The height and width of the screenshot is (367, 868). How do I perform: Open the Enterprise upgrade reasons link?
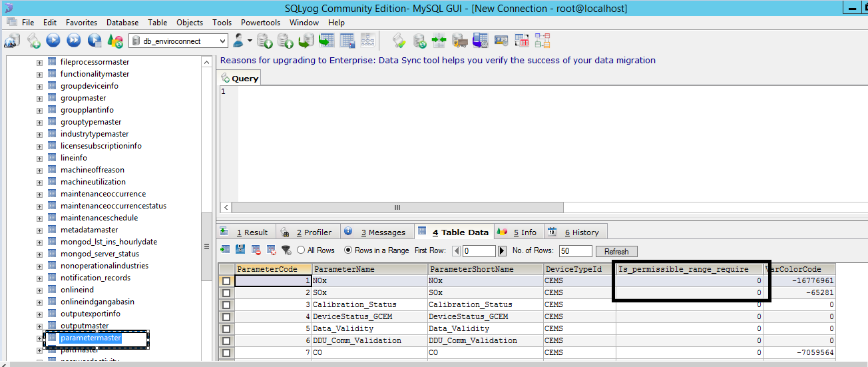[437, 60]
